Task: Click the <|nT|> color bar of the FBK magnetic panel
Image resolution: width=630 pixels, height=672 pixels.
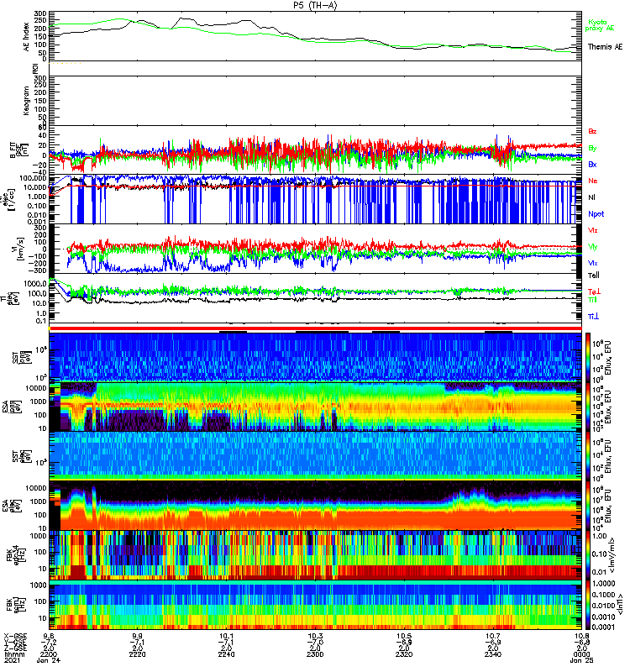Action: tap(587, 605)
